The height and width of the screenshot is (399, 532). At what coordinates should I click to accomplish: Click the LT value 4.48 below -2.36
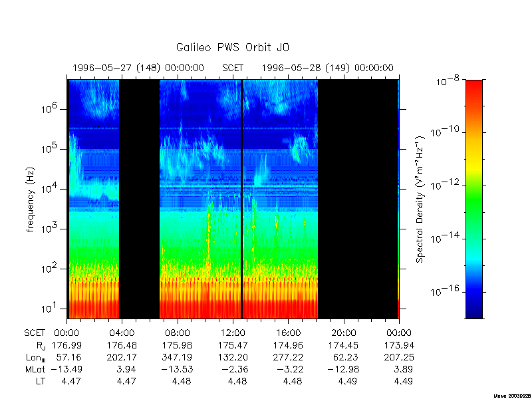coord(237,381)
